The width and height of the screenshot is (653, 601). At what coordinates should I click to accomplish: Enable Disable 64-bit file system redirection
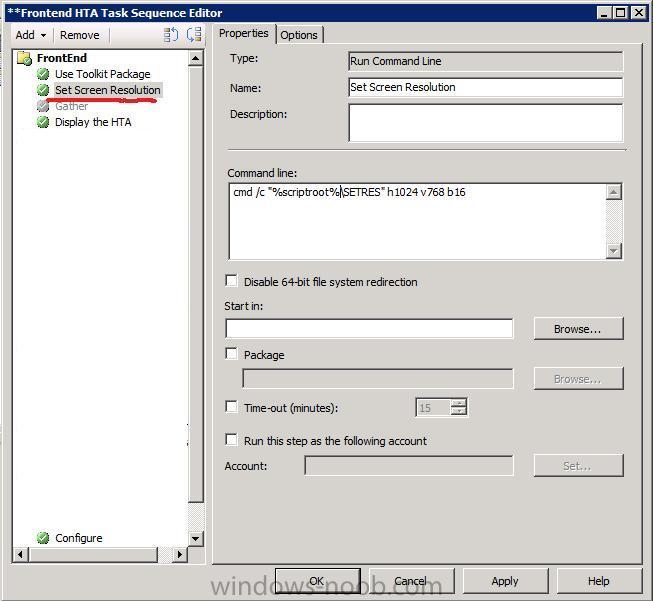[231, 281]
